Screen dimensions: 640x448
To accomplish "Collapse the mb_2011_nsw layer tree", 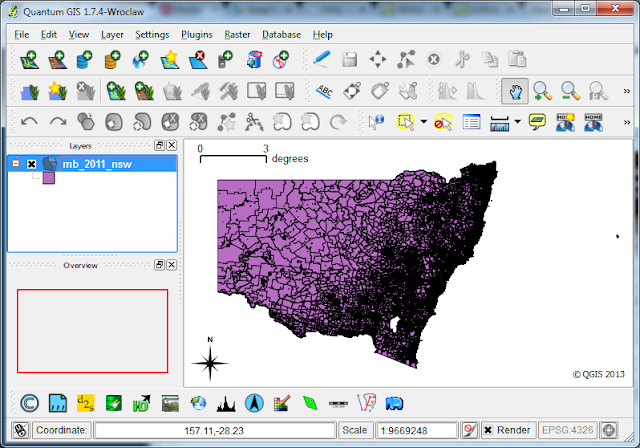I will point(16,164).
